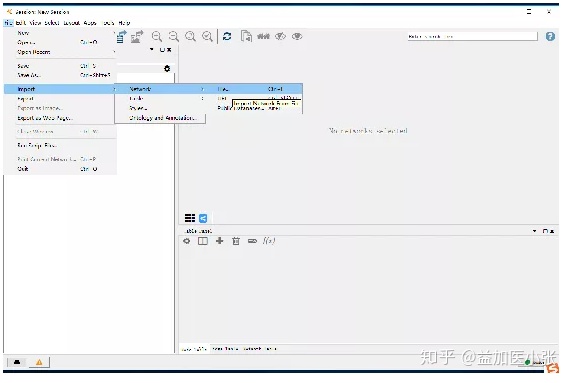Open the memory status button at bottom left

17,362
